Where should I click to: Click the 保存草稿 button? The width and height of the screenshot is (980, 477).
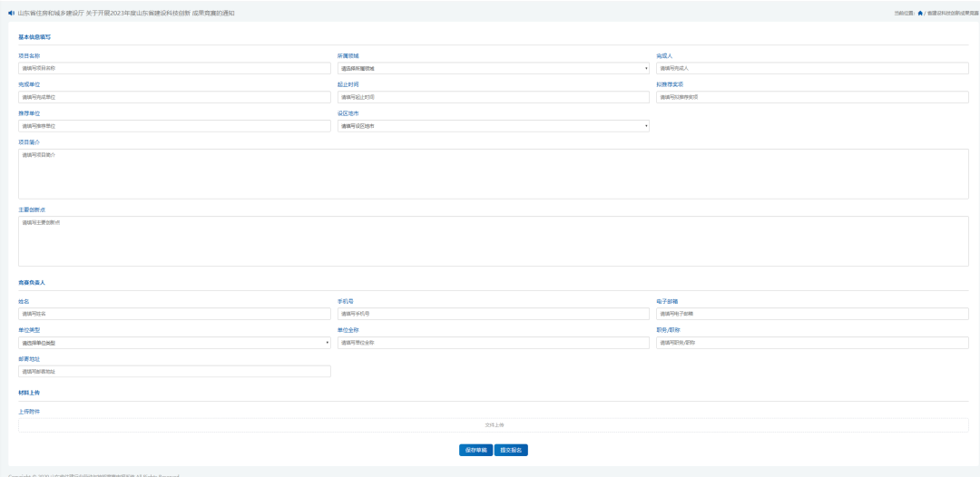pos(475,450)
